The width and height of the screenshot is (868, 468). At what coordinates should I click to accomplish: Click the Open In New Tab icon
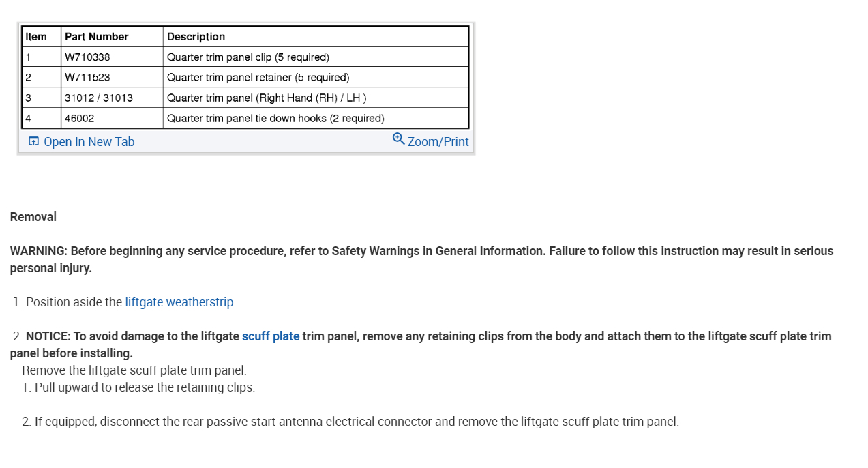coord(33,141)
